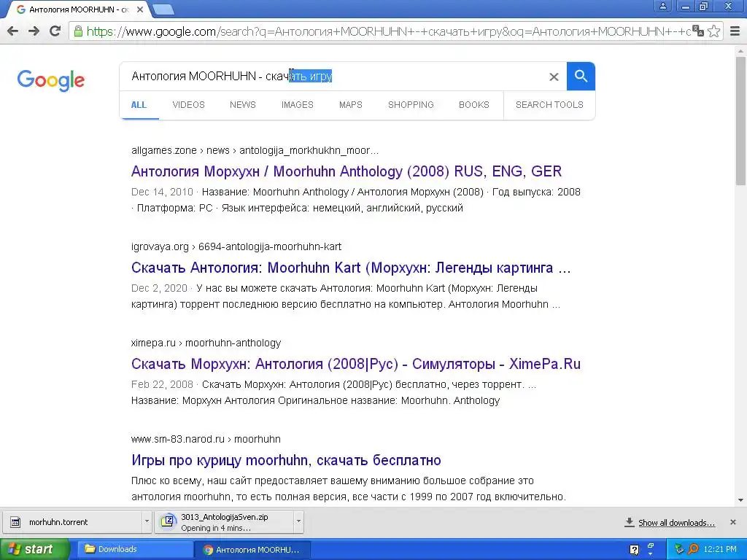Click the browser forward arrow
Viewport: 747px width, 560px height.
pyautogui.click(x=34, y=31)
